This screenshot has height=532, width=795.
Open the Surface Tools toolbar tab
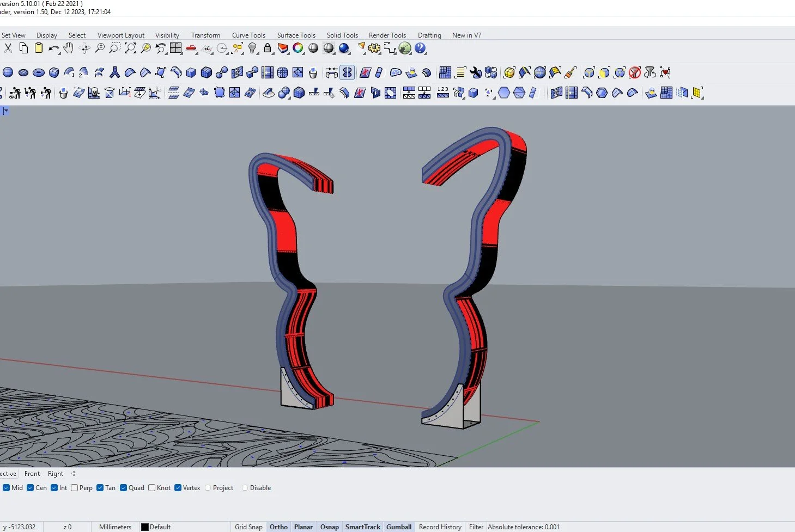coord(296,35)
